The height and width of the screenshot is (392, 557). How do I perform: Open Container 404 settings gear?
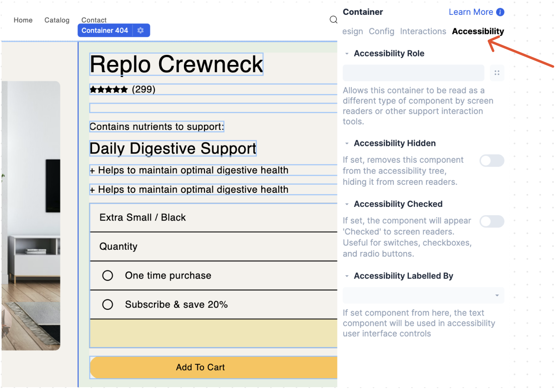pyautogui.click(x=141, y=30)
